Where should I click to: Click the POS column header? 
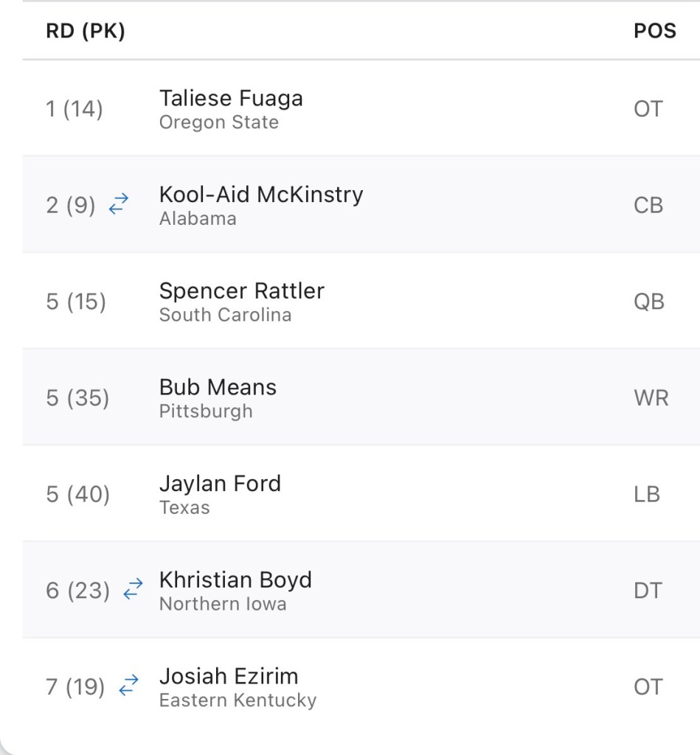pyautogui.click(x=654, y=32)
